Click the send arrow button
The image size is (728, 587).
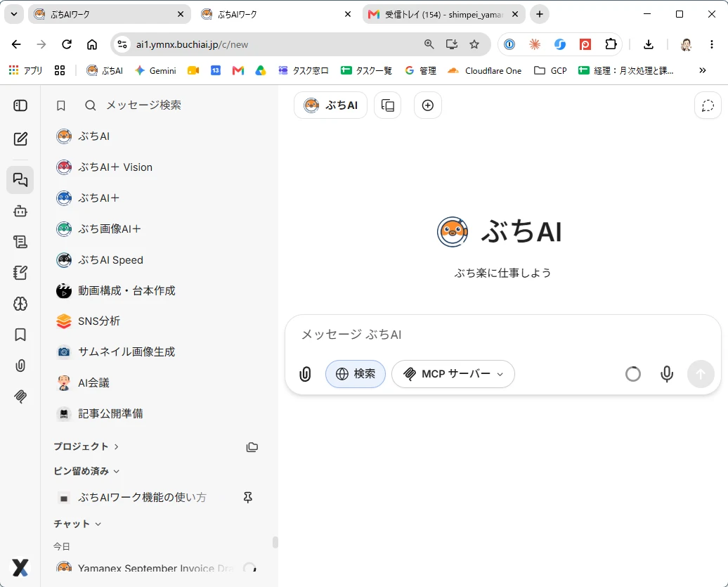(701, 374)
